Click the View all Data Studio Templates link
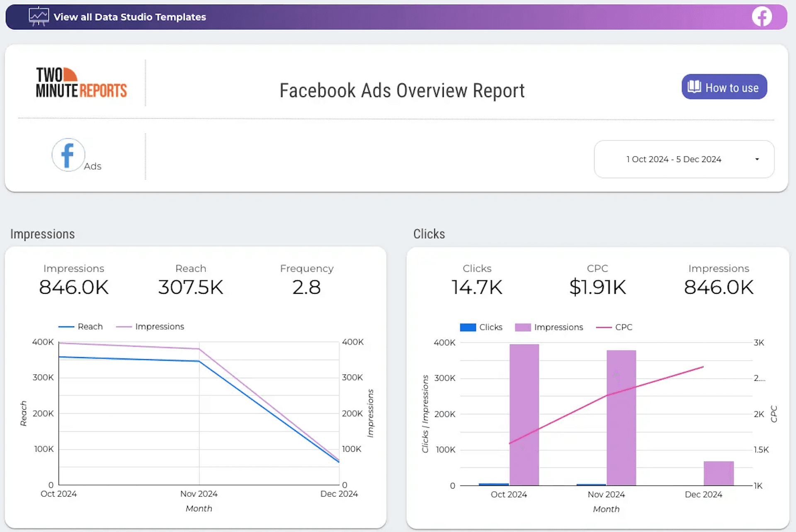 click(x=129, y=17)
